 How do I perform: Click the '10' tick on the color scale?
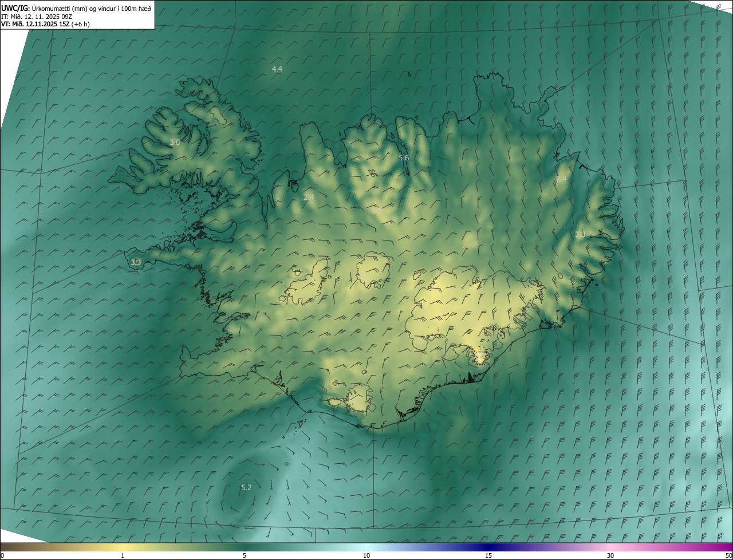coord(366,555)
